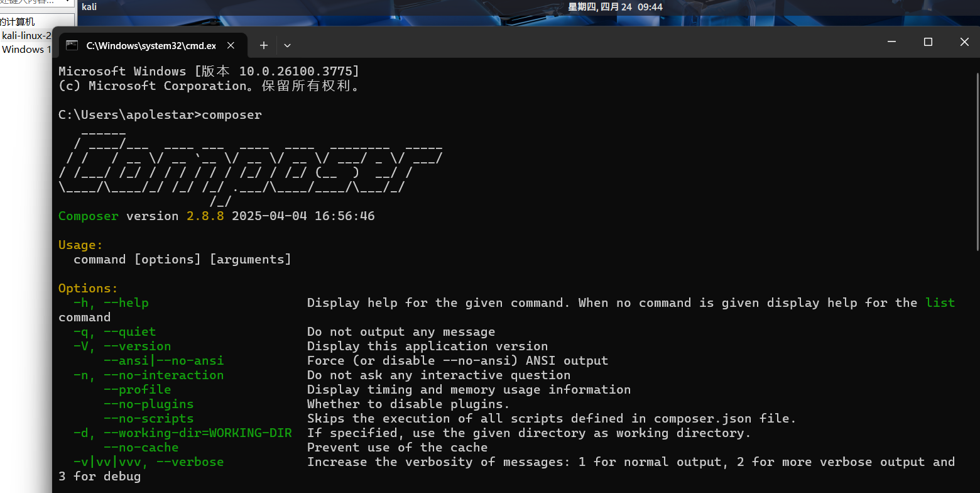Minimize the terminal window
The height and width of the screenshot is (493, 980).
click(891, 42)
